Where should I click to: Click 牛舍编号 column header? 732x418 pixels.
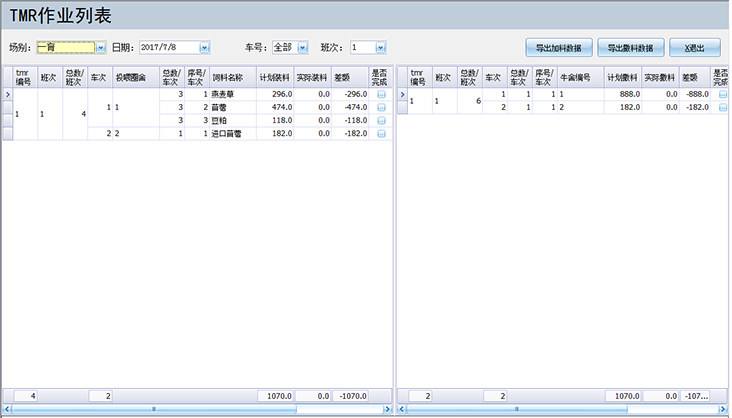click(579, 77)
